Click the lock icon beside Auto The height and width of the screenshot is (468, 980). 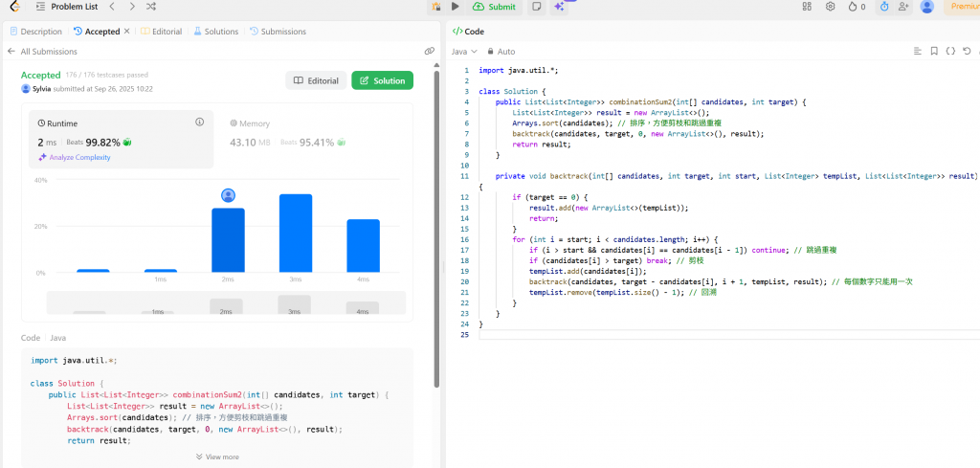click(491, 52)
